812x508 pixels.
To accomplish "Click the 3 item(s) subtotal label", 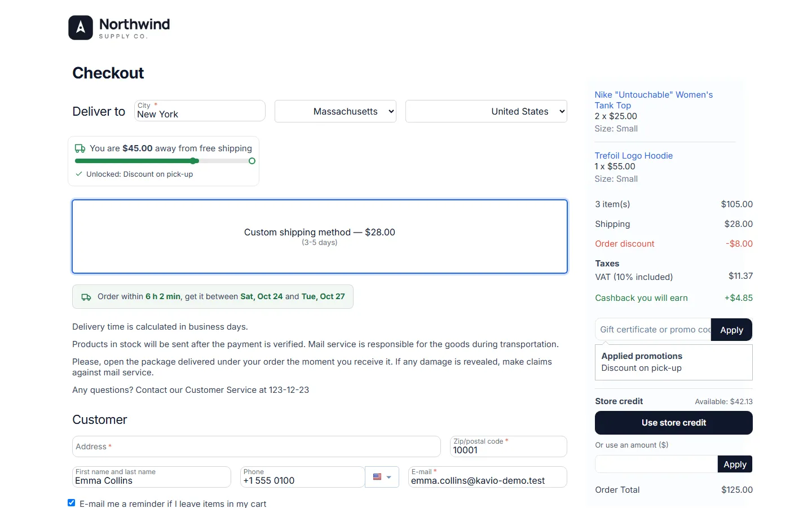I will [x=612, y=204].
